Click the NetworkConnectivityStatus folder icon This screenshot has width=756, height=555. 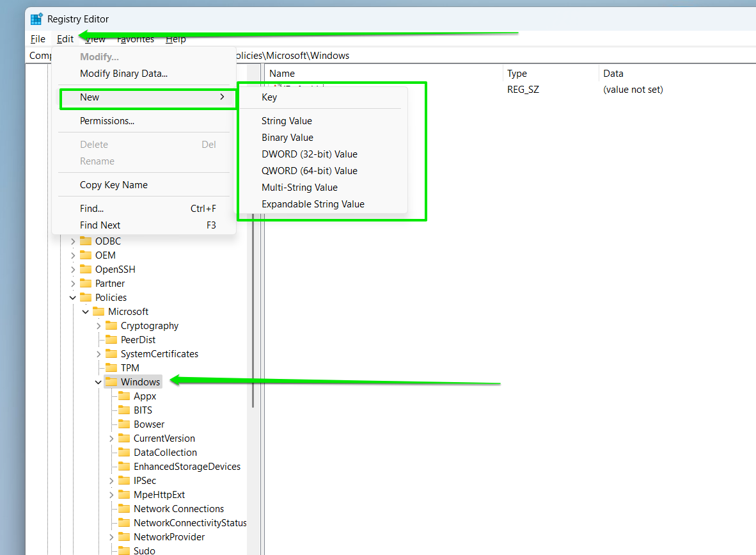pos(124,522)
